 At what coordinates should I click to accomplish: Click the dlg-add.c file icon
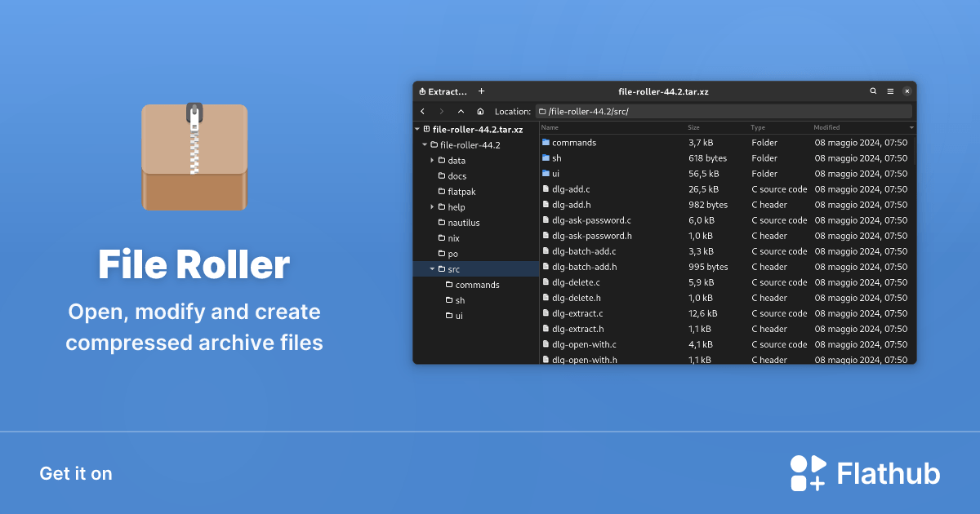point(546,188)
